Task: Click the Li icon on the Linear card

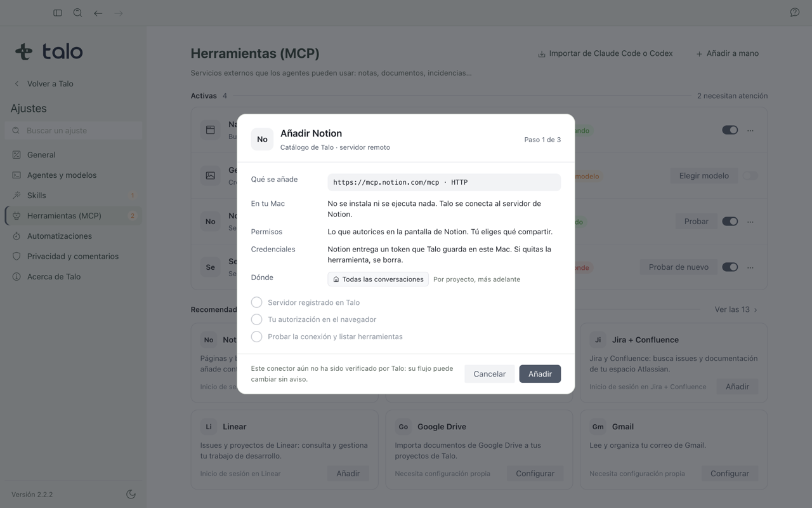Action: pyautogui.click(x=208, y=427)
